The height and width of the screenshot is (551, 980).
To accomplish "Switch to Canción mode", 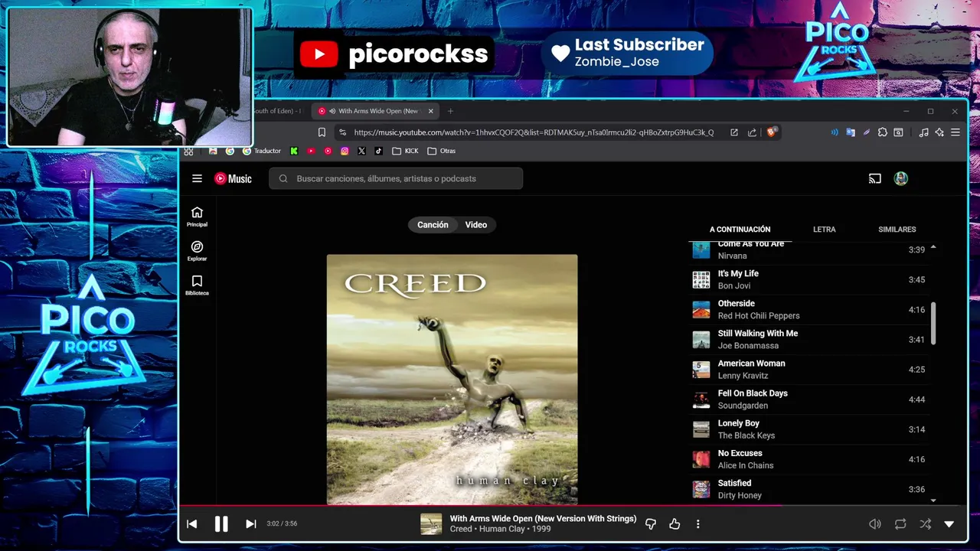I will pos(433,224).
